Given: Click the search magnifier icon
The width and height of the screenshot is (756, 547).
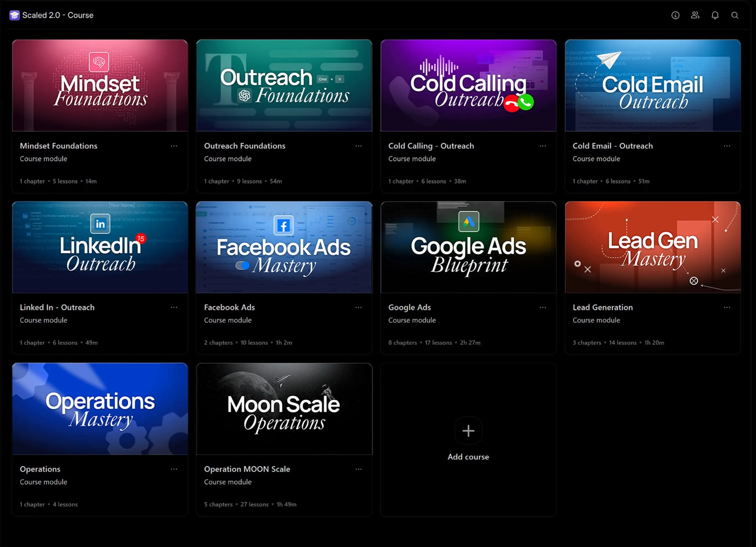Looking at the screenshot, I should click(x=735, y=15).
